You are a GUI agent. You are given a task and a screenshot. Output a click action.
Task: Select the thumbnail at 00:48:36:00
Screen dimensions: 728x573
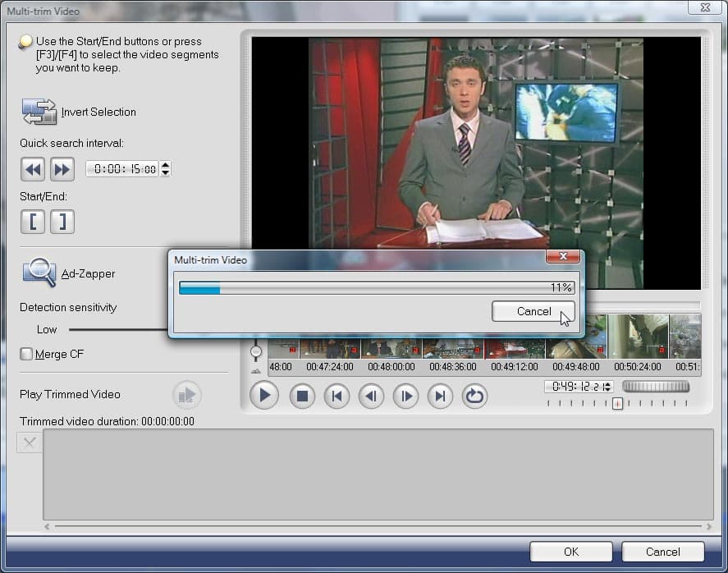453,348
